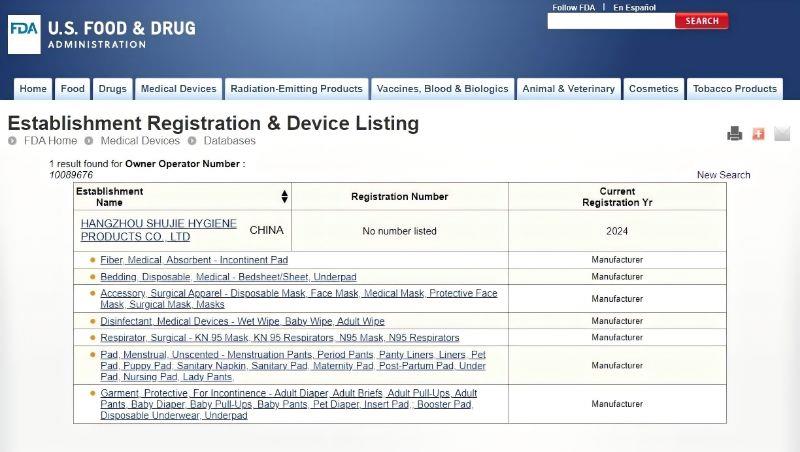Viewport: 800px width, 452px height.
Task: Open the Cosmetics tab
Action: pos(654,89)
